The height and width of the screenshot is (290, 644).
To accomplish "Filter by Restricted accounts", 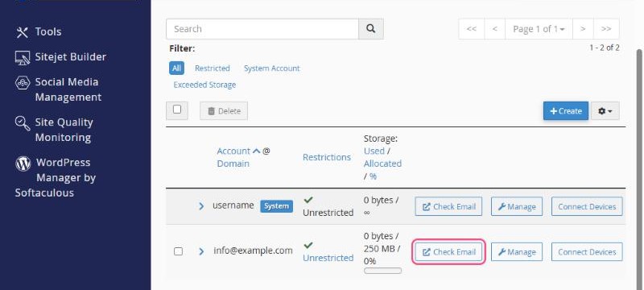I will click(x=213, y=68).
